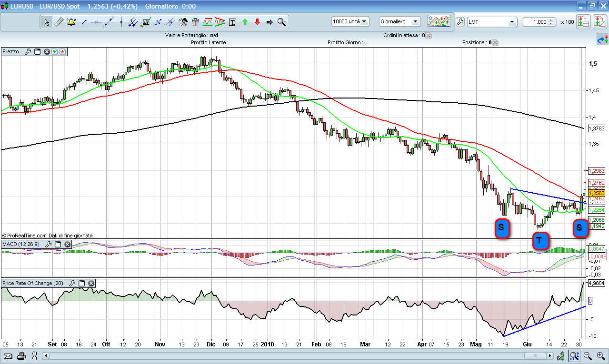Viewport: 609px width, 364px height.
Task: Open Price Rate Of Change settings wrench
Action: [72, 283]
